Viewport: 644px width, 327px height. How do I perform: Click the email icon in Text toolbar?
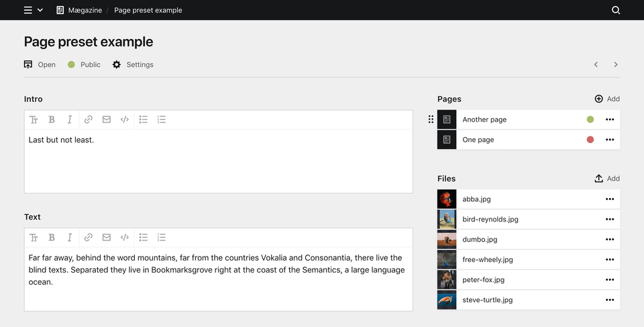click(x=107, y=237)
